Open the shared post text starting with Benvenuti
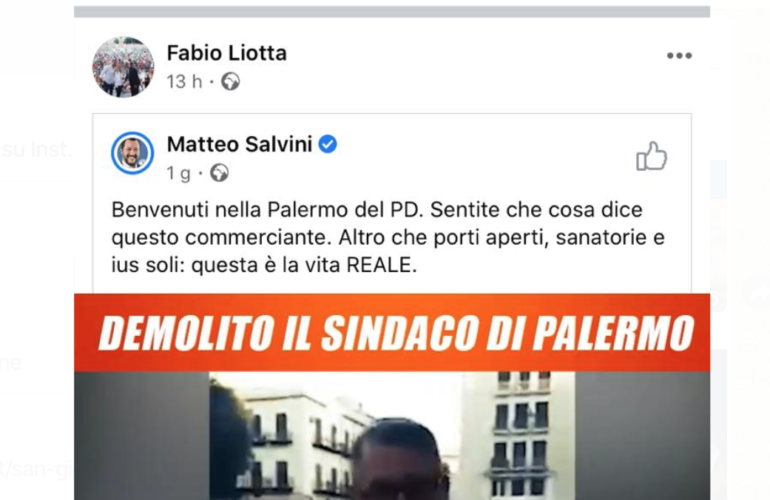Viewport: 770px width, 500px height. [388, 237]
